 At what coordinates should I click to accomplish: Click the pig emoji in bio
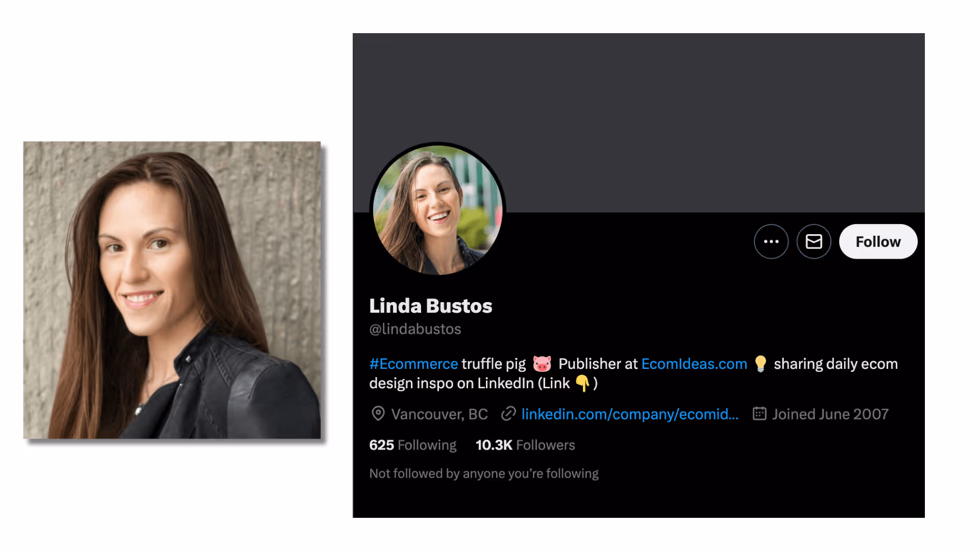542,364
